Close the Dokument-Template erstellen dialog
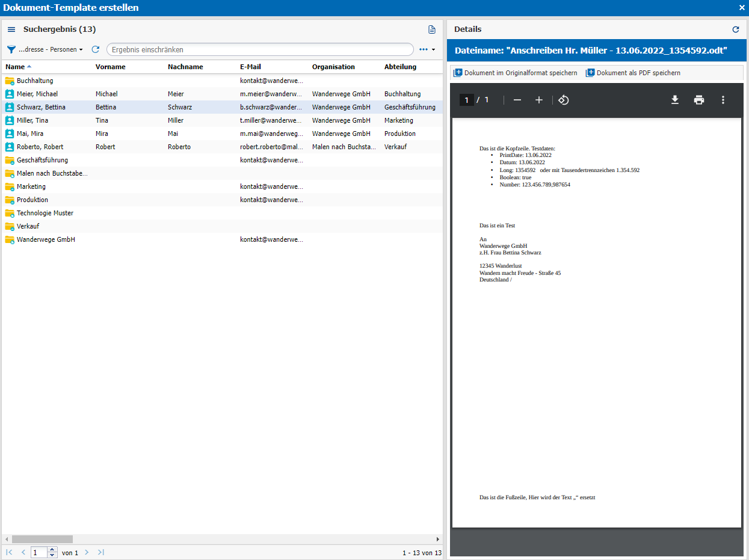Image resolution: width=749 pixels, height=560 pixels. tap(742, 8)
